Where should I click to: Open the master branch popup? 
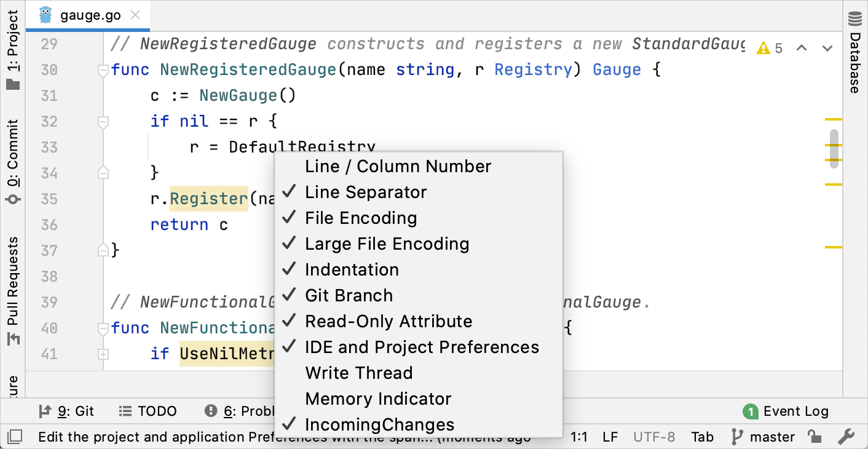click(x=762, y=437)
